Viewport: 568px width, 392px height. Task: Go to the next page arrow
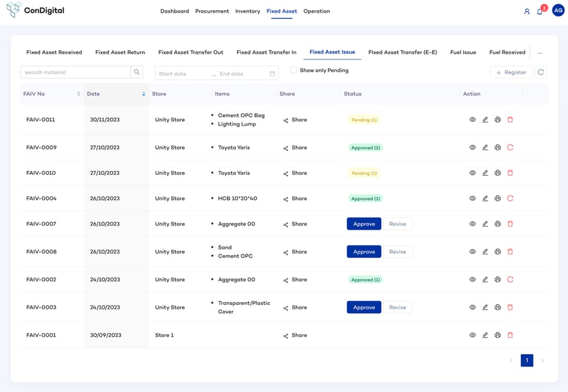click(x=542, y=360)
